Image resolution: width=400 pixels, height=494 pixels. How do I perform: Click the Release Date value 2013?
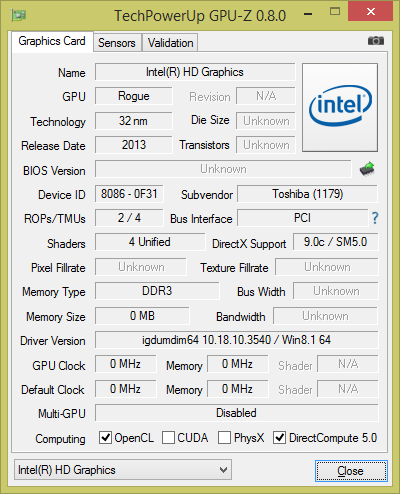tap(134, 145)
